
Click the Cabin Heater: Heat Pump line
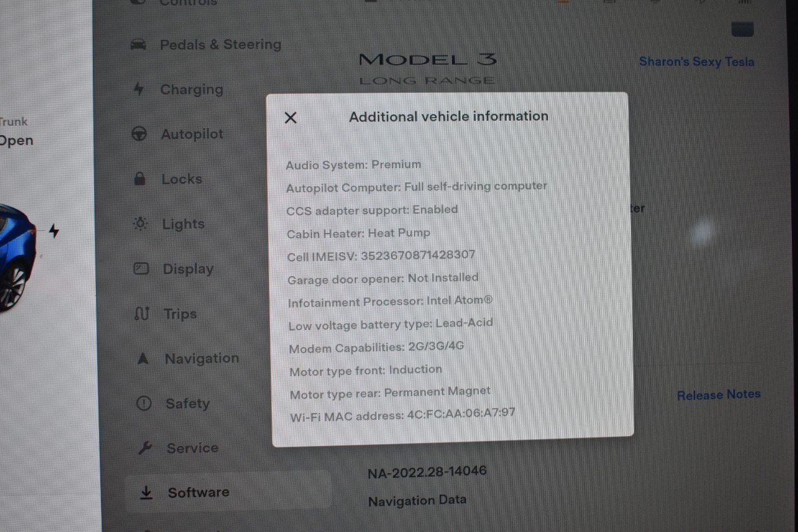[x=358, y=233]
